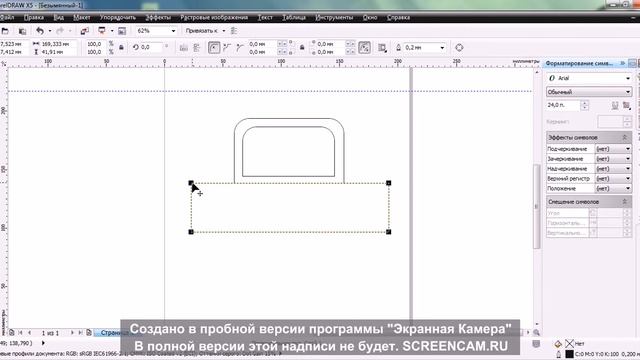
Task: Toggle the Edit corners together lock
Action: click(x=302, y=48)
